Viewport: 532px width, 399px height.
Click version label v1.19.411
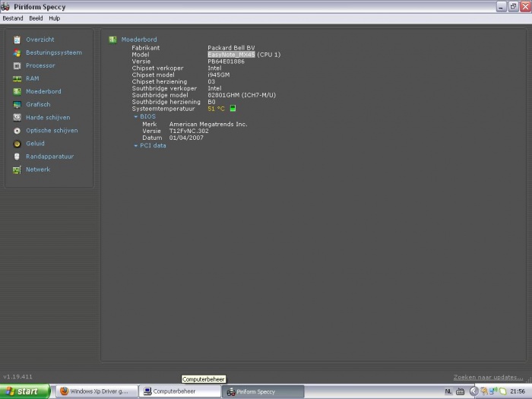pyautogui.click(x=18, y=377)
